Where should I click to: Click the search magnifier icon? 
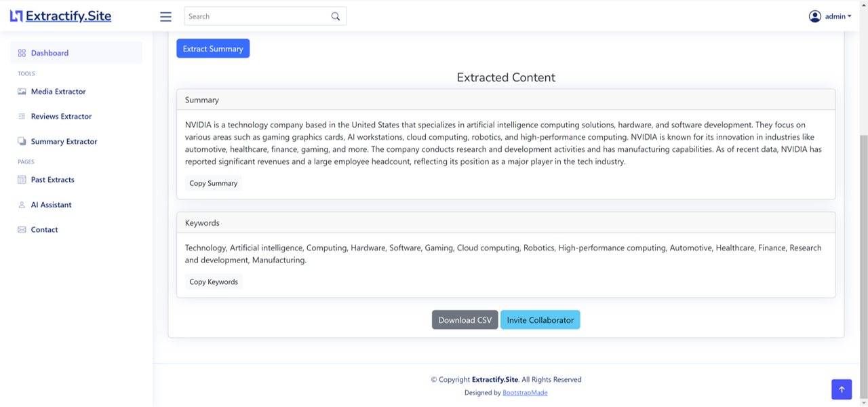click(335, 15)
